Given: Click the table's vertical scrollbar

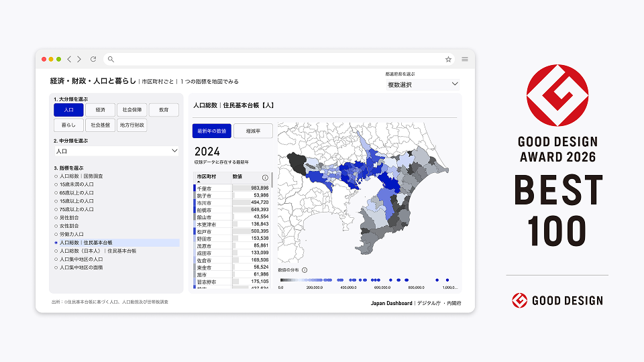Looking at the screenshot, I should 272,180.
